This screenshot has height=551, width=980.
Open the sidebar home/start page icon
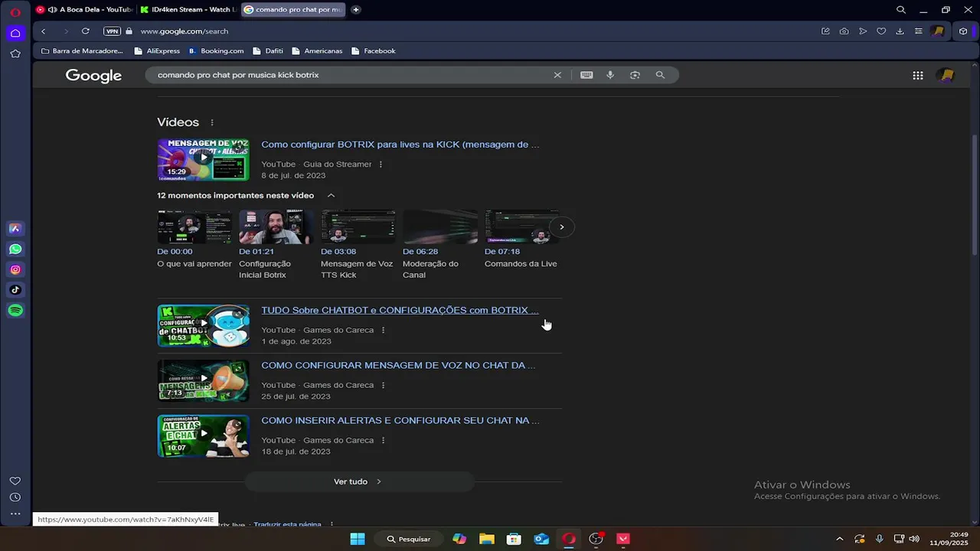click(15, 33)
